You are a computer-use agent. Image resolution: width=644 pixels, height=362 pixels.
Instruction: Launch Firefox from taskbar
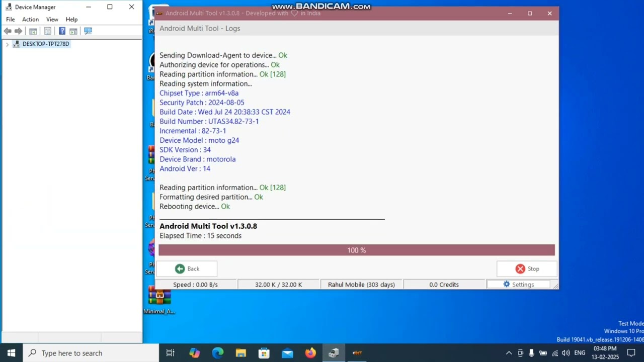tap(310, 353)
